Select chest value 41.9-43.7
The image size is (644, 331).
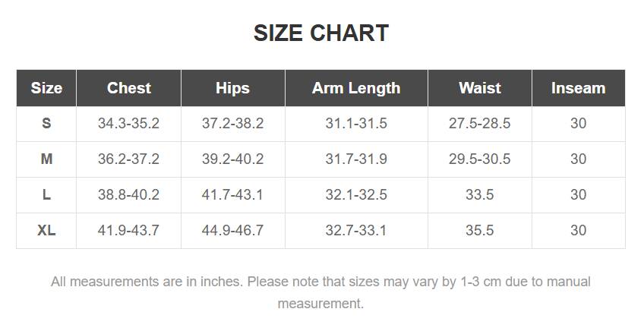coord(128,231)
